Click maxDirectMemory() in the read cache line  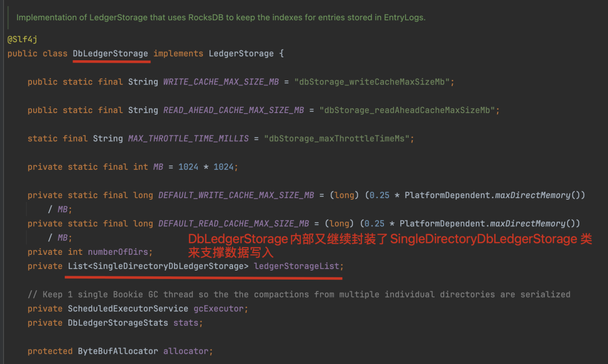point(533,223)
